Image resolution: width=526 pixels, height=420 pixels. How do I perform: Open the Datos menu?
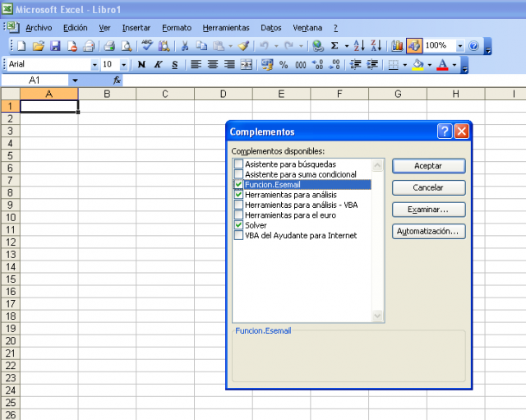[x=271, y=28]
